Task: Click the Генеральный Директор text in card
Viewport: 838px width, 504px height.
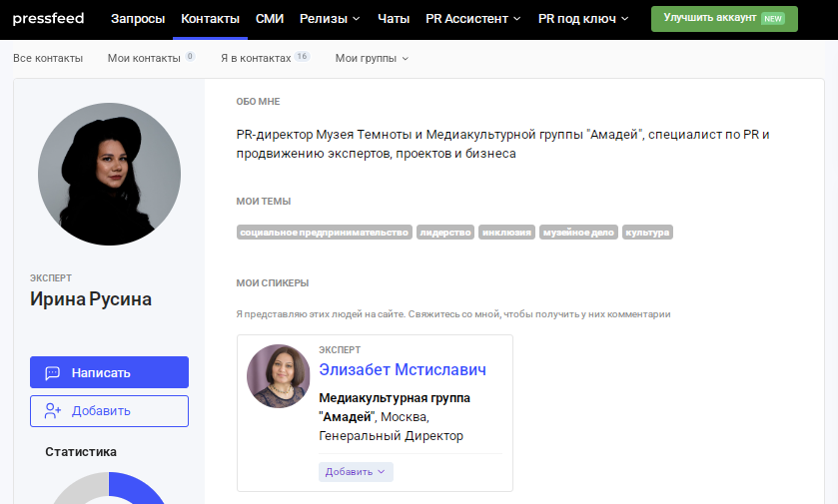Action: point(391,436)
